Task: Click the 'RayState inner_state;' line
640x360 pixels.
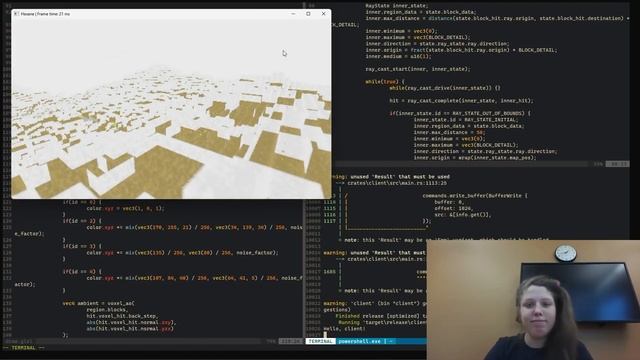Action: (397, 6)
